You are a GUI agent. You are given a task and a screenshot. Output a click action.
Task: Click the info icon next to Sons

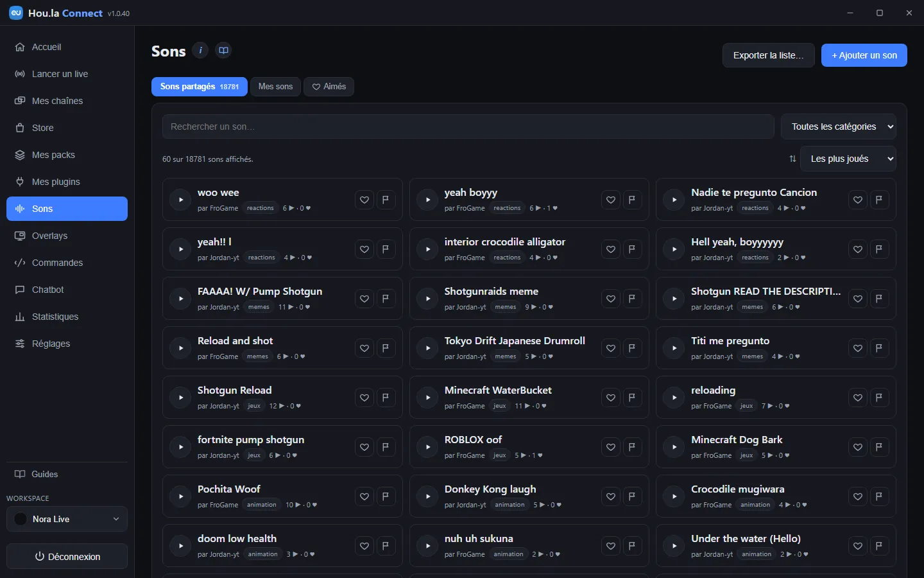click(x=200, y=50)
